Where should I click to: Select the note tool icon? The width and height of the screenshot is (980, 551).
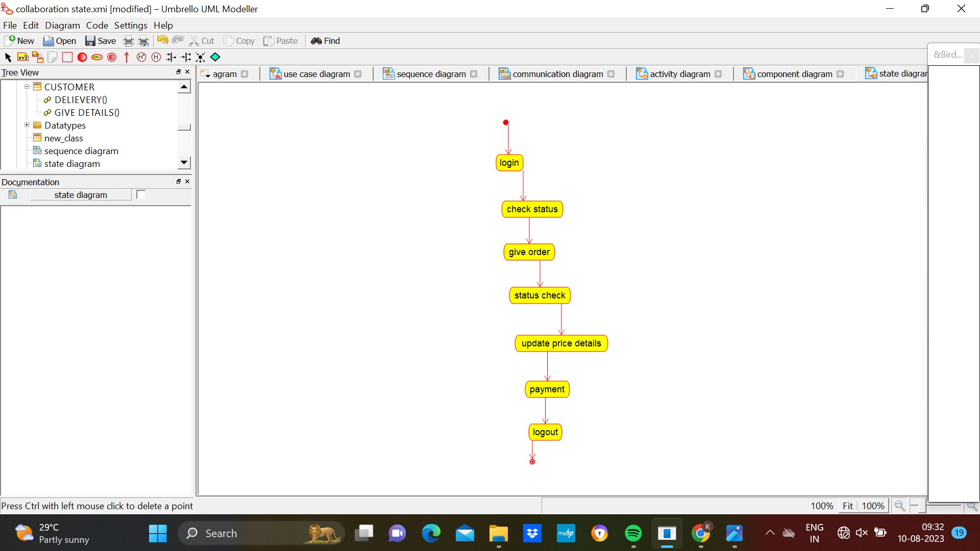pyautogui.click(x=52, y=57)
